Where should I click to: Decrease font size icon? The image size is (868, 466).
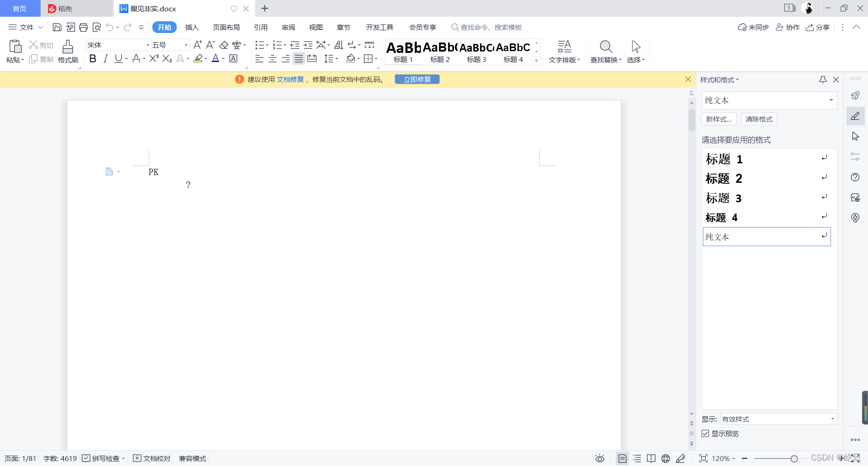pos(210,45)
